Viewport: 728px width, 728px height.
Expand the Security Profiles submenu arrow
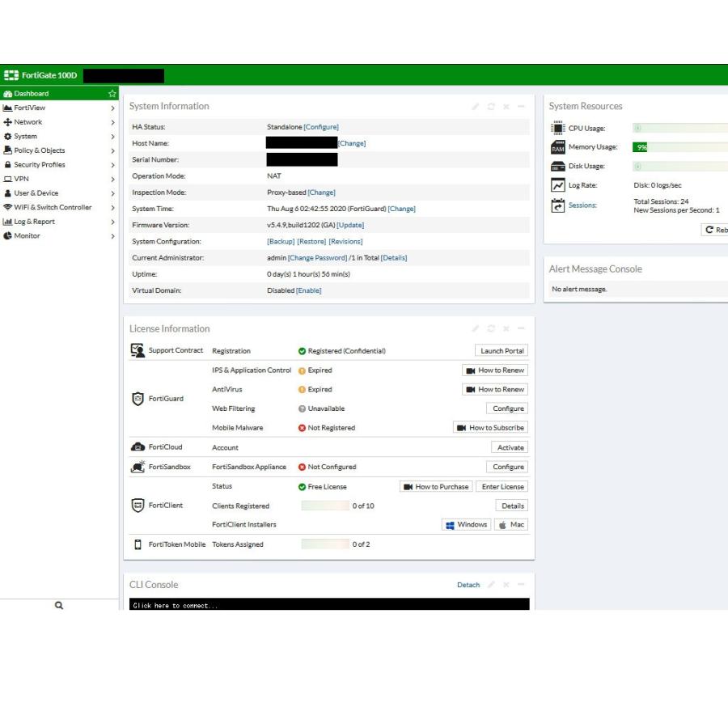pyautogui.click(x=112, y=165)
